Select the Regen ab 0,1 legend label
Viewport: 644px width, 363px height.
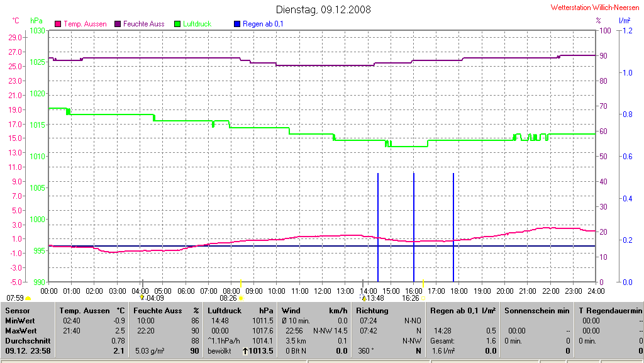click(263, 25)
